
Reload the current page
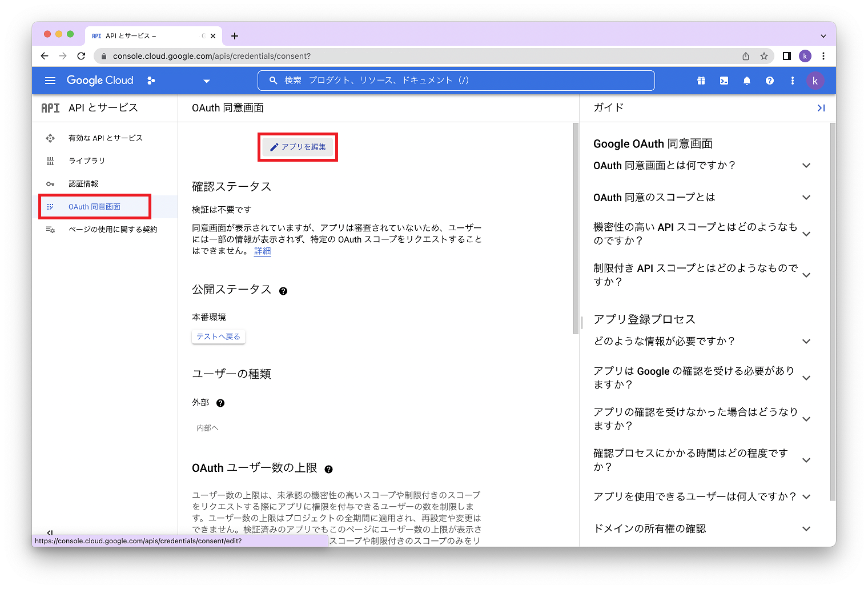point(81,56)
